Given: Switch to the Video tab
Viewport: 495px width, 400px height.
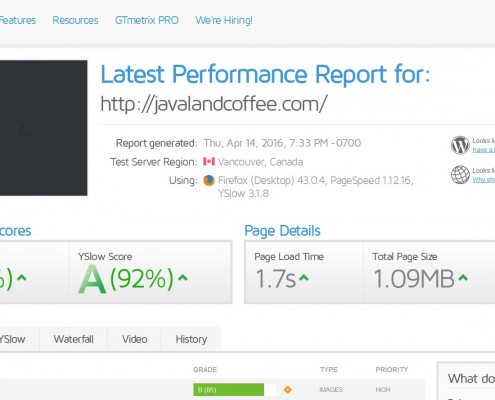Looking at the screenshot, I should pyautogui.click(x=135, y=339).
